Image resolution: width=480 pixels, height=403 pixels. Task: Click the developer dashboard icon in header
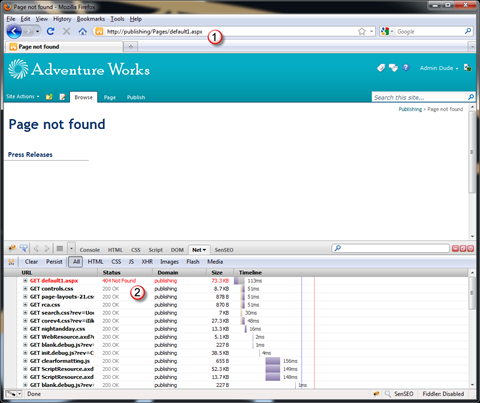[467, 68]
